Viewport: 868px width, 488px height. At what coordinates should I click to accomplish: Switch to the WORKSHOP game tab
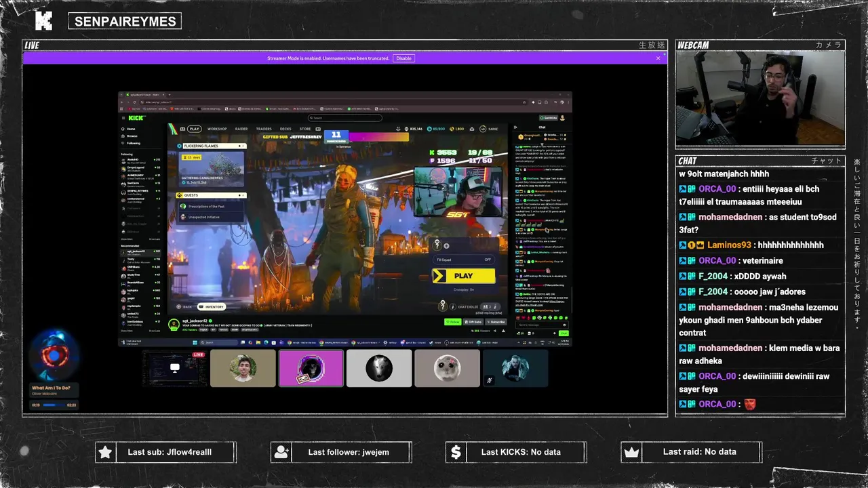pos(217,129)
